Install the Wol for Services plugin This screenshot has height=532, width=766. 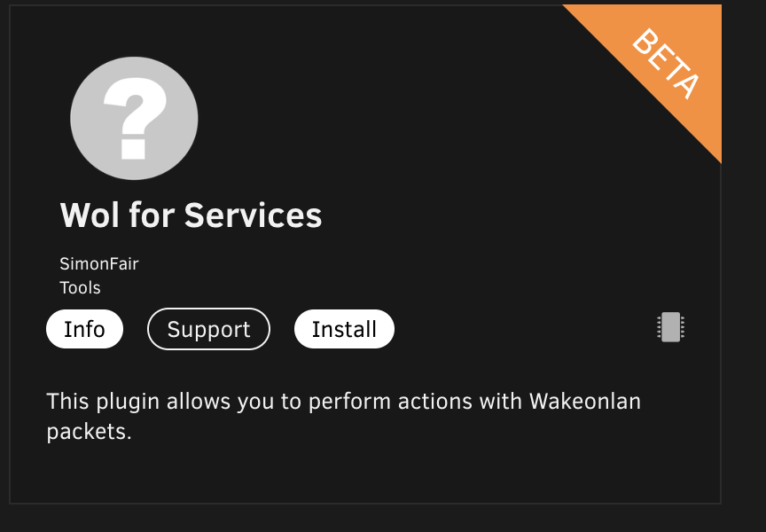click(x=344, y=329)
